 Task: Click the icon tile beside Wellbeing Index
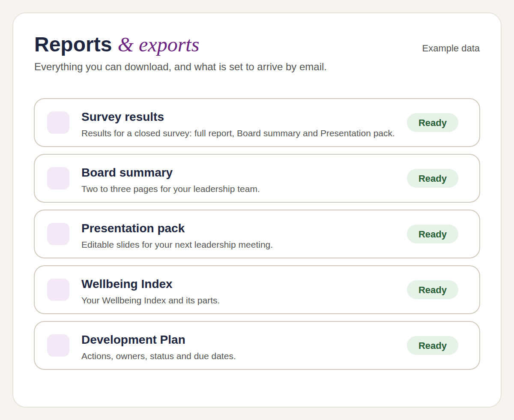58,290
